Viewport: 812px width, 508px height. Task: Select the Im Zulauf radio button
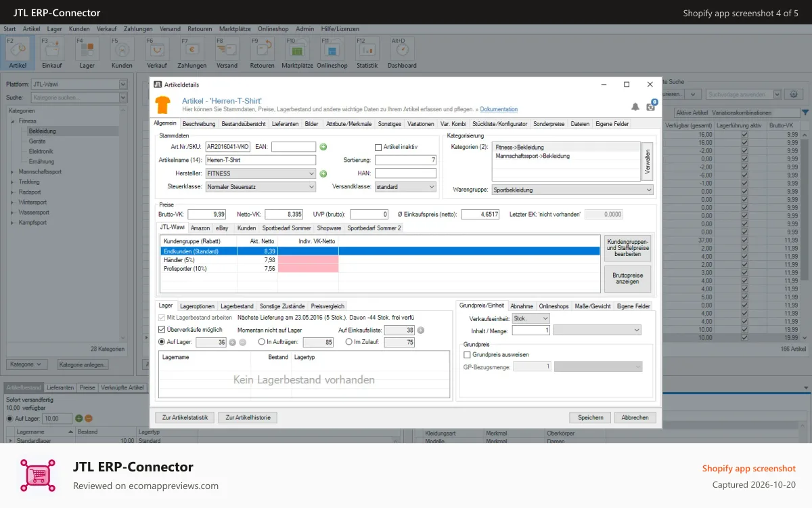tap(348, 343)
